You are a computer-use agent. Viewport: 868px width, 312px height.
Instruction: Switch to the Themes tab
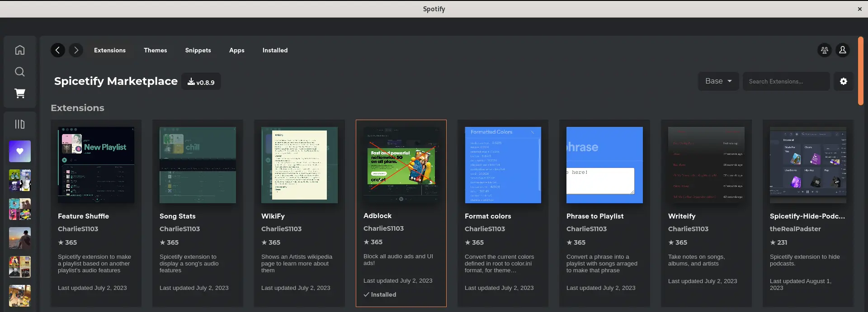tap(155, 50)
